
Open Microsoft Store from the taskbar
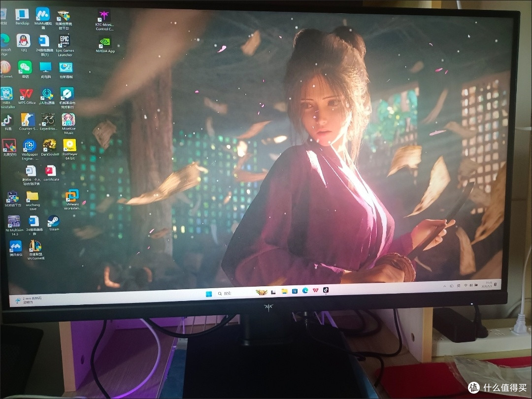click(x=295, y=291)
